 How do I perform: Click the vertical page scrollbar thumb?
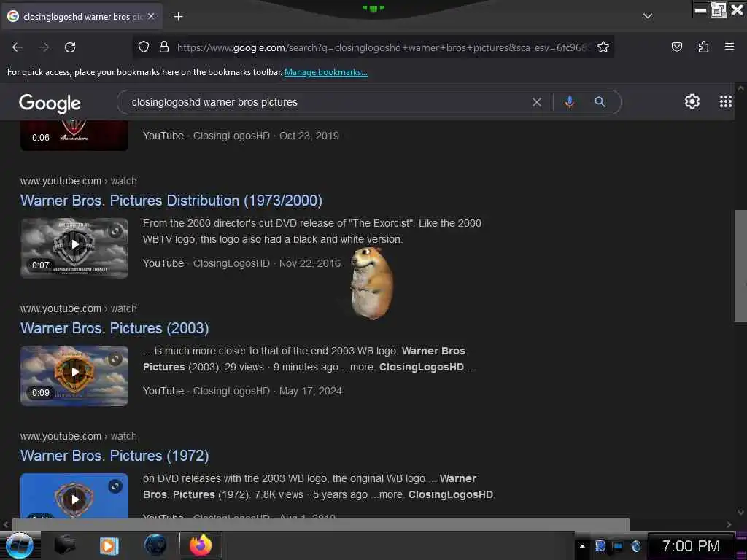pos(740,265)
